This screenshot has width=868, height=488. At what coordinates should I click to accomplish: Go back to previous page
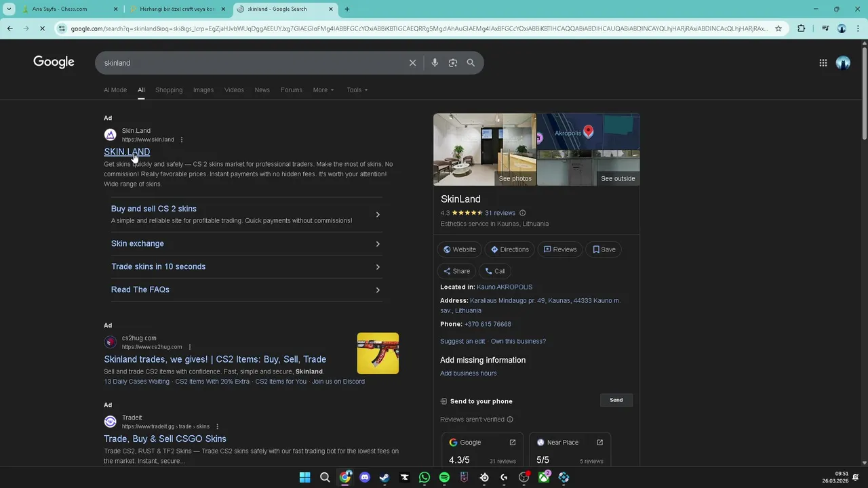tap(9, 28)
